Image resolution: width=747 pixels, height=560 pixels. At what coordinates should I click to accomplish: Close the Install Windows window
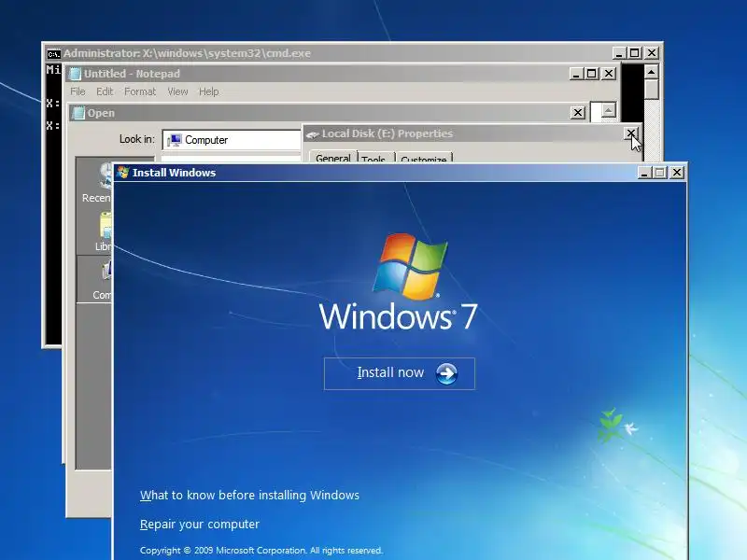[676, 173]
